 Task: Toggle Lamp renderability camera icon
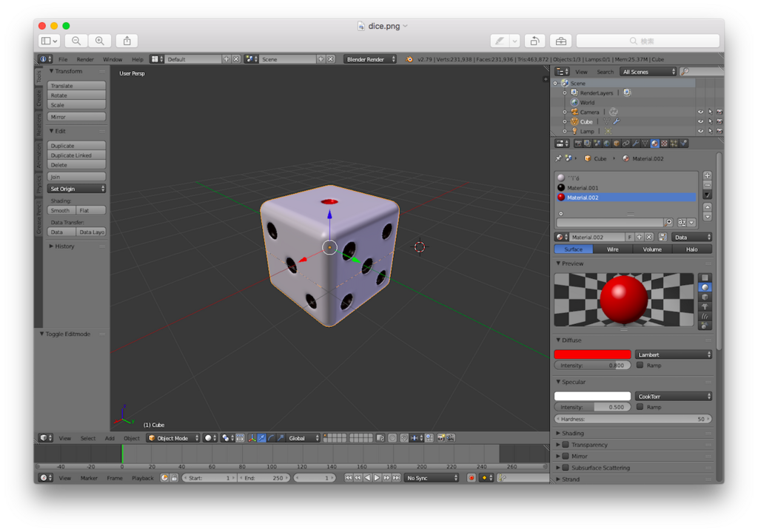720,132
